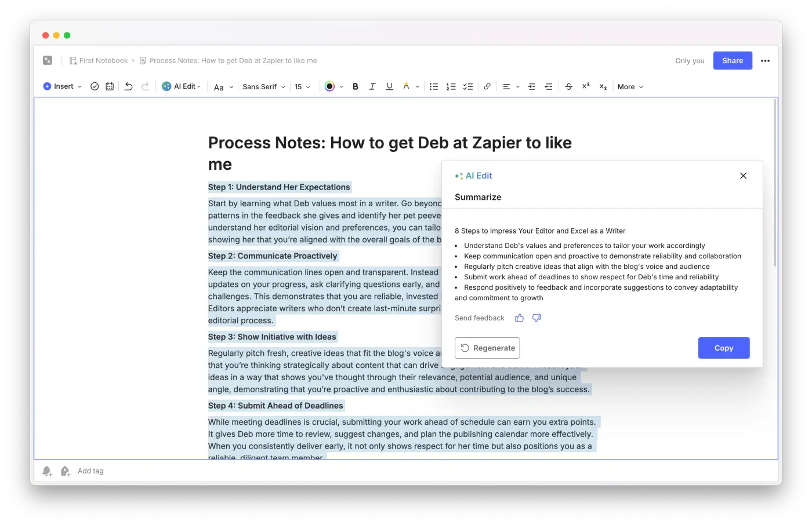Click the note's vertical scrollbar

(x=774, y=183)
